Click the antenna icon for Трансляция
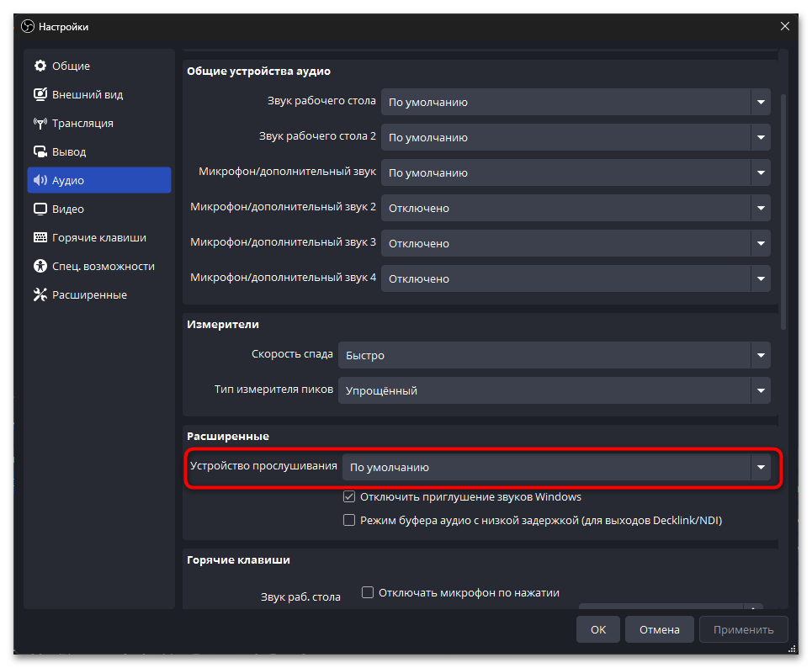The height and width of the screenshot is (668, 812). click(40, 123)
